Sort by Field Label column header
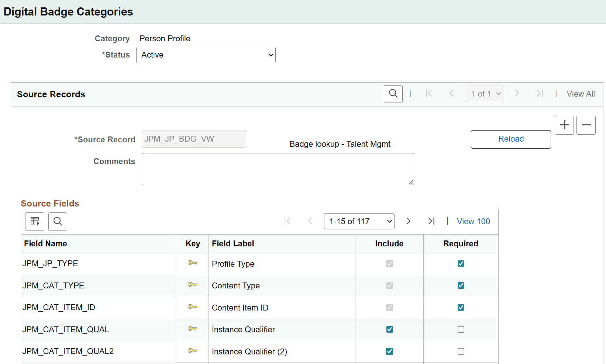Image resolution: width=606 pixels, height=364 pixels. [x=233, y=243]
